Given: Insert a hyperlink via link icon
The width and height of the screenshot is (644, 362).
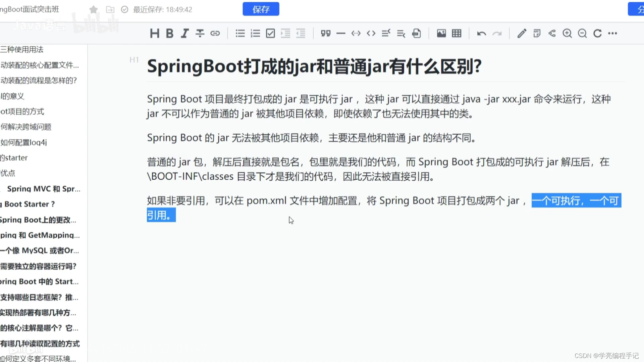Looking at the screenshot, I should [x=215, y=33].
